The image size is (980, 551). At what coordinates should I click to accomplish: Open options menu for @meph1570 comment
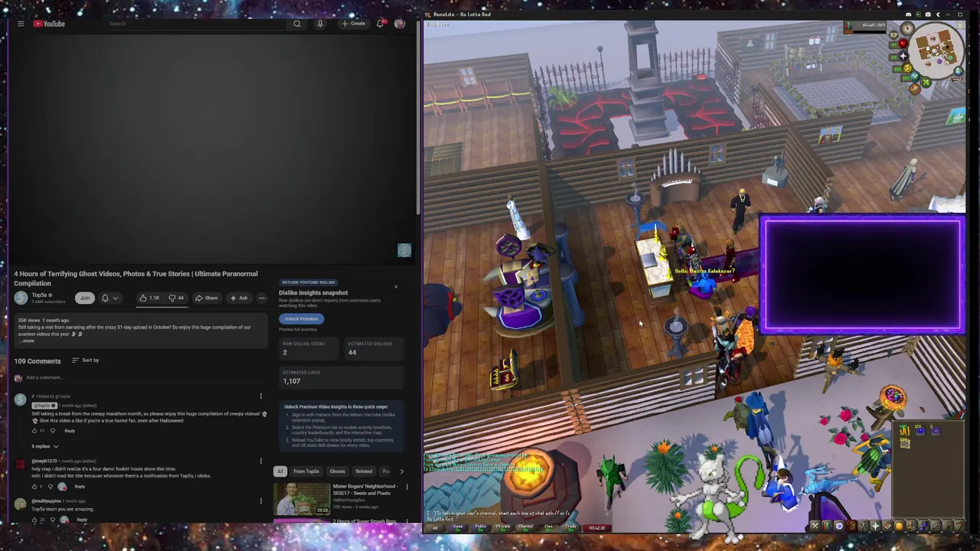pos(261,461)
